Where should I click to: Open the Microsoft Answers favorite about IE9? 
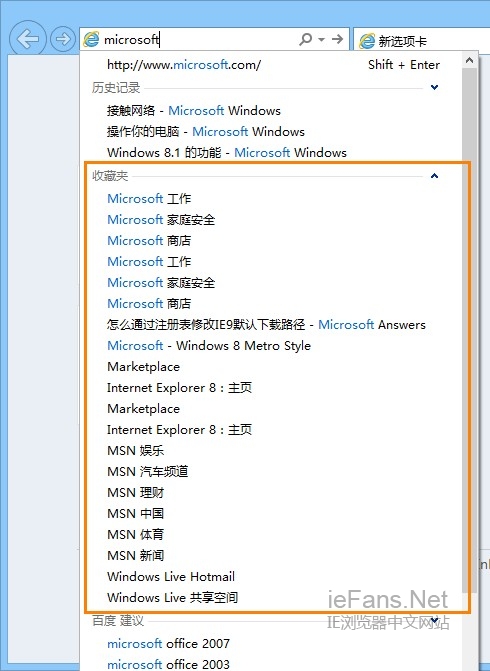[266, 324]
